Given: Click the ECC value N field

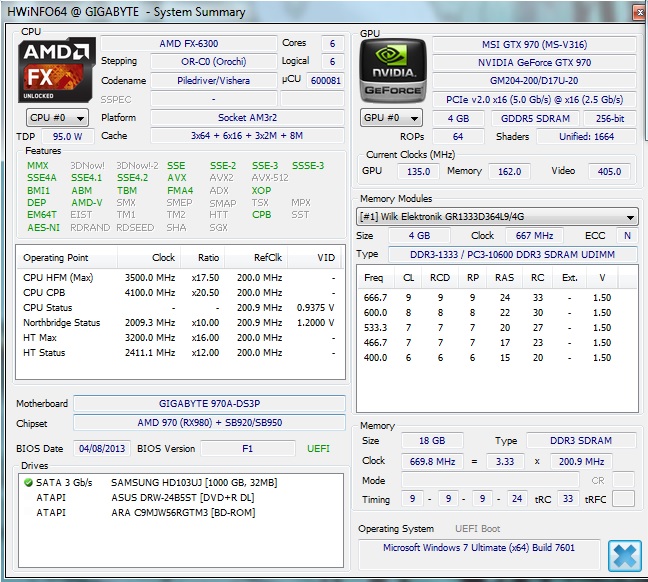Looking at the screenshot, I should coord(627,236).
